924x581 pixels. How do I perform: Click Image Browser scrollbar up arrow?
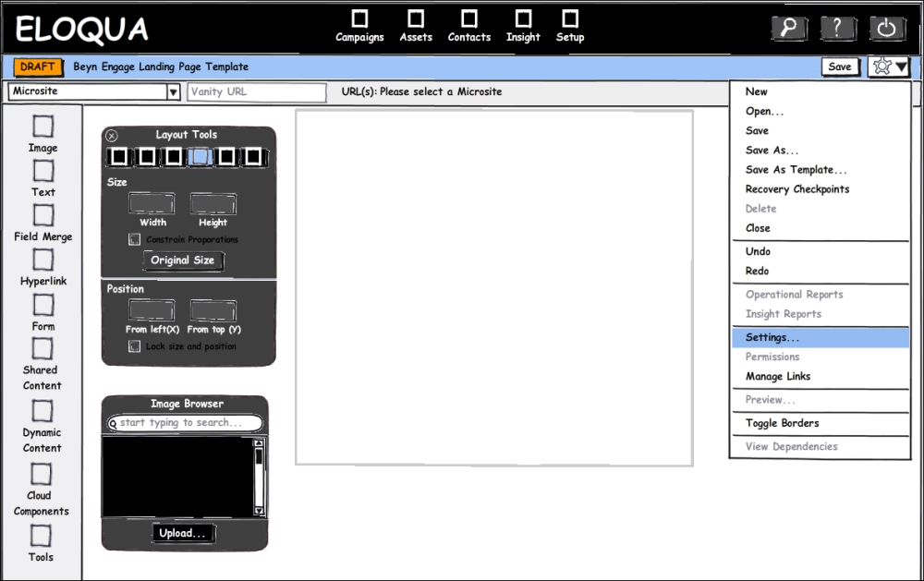click(259, 443)
